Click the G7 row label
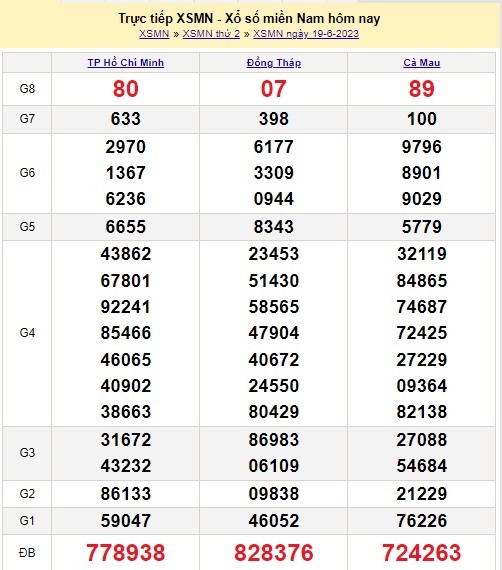The width and height of the screenshot is (502, 570). [x=27, y=119]
